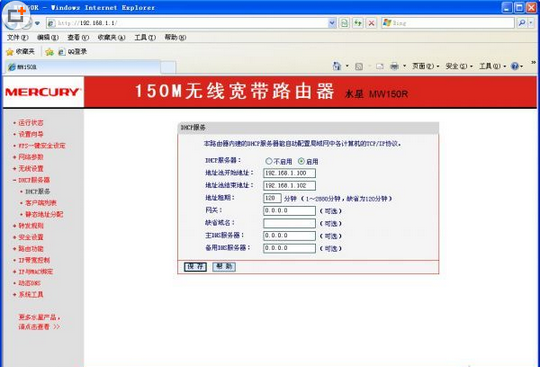Click the 网关 gateway input field

289,211
